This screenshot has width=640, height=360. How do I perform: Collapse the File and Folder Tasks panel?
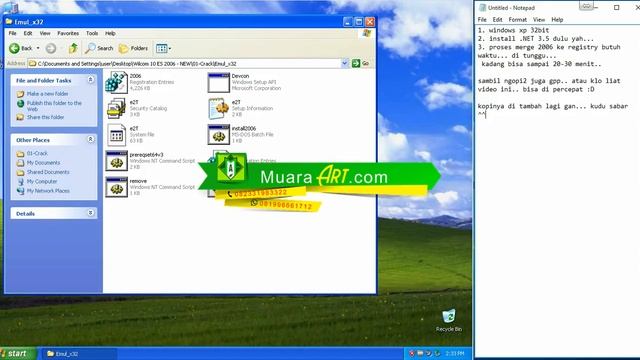coord(91,80)
